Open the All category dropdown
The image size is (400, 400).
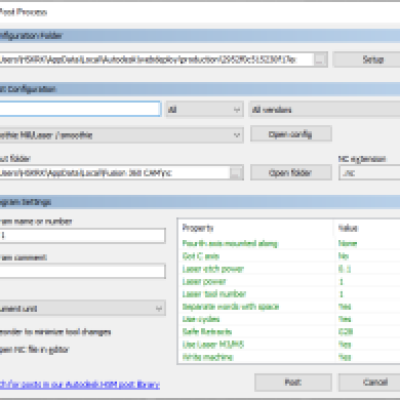pyautogui.click(x=205, y=109)
